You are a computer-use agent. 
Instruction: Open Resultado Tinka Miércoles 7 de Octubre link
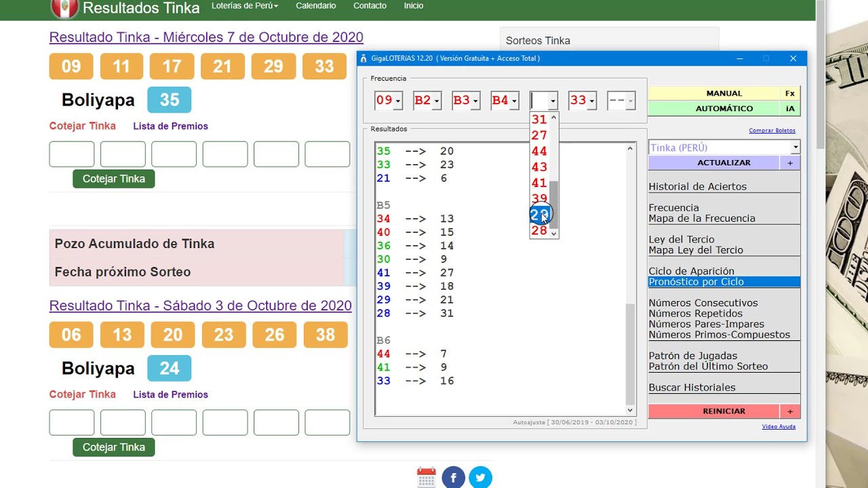click(x=206, y=37)
